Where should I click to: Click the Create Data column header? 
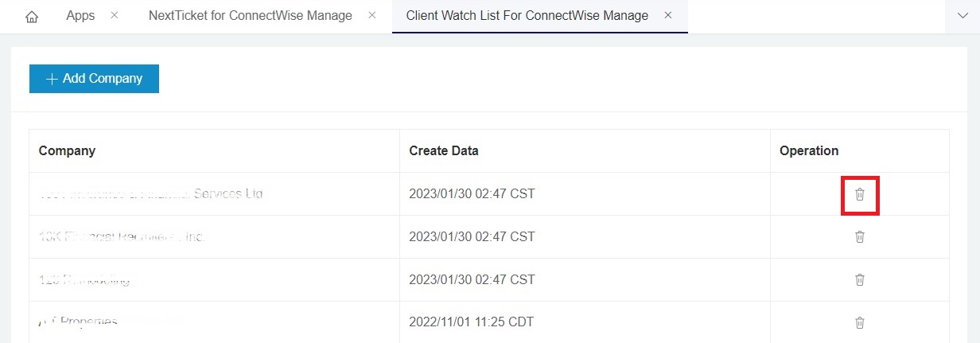tap(444, 151)
